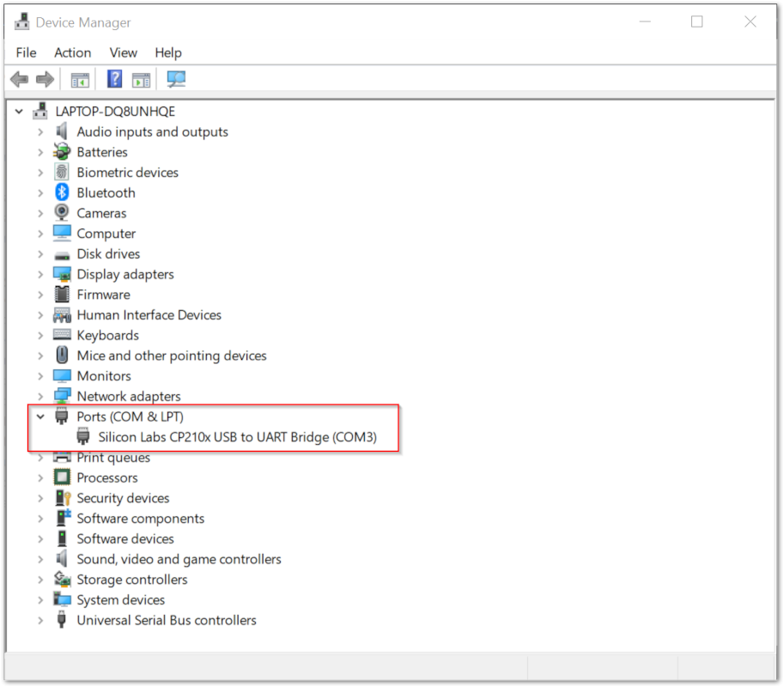Click the Human Interface Devices icon
The width and height of the screenshot is (784, 687).
[x=62, y=315]
